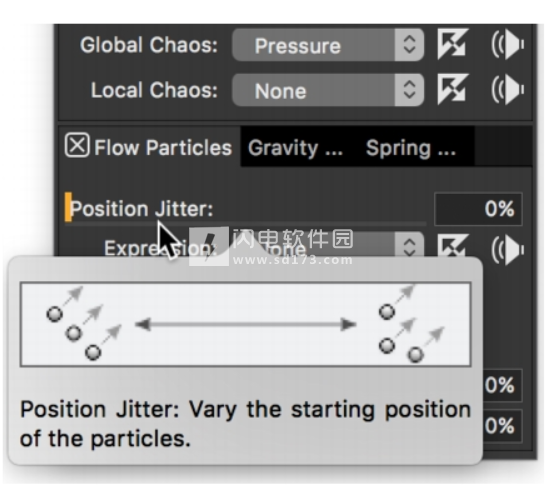Click audio expression icon beside Global Chaos
Image resolution: width=558 pixels, height=493 pixels.
click(508, 44)
